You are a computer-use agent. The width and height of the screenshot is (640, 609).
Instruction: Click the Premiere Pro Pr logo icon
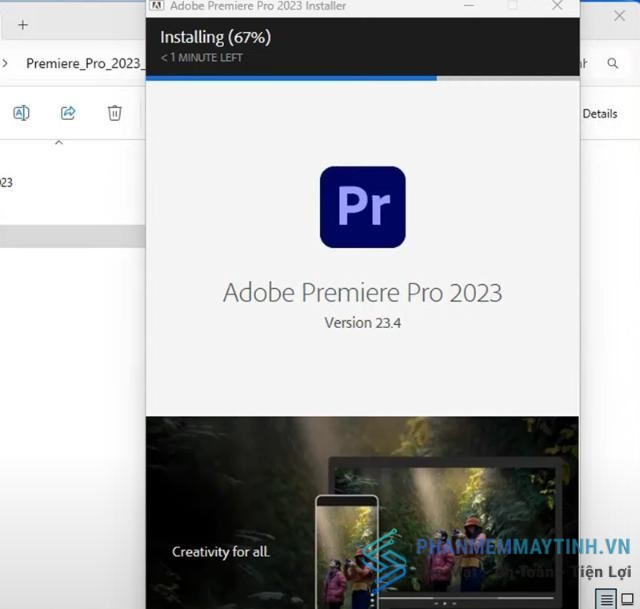tap(362, 207)
